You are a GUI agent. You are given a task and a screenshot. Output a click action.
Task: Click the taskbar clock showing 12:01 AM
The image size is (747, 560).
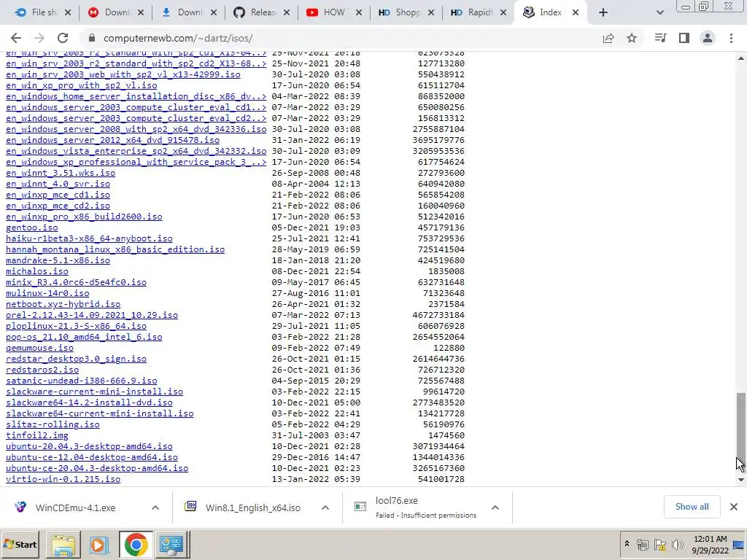710,544
